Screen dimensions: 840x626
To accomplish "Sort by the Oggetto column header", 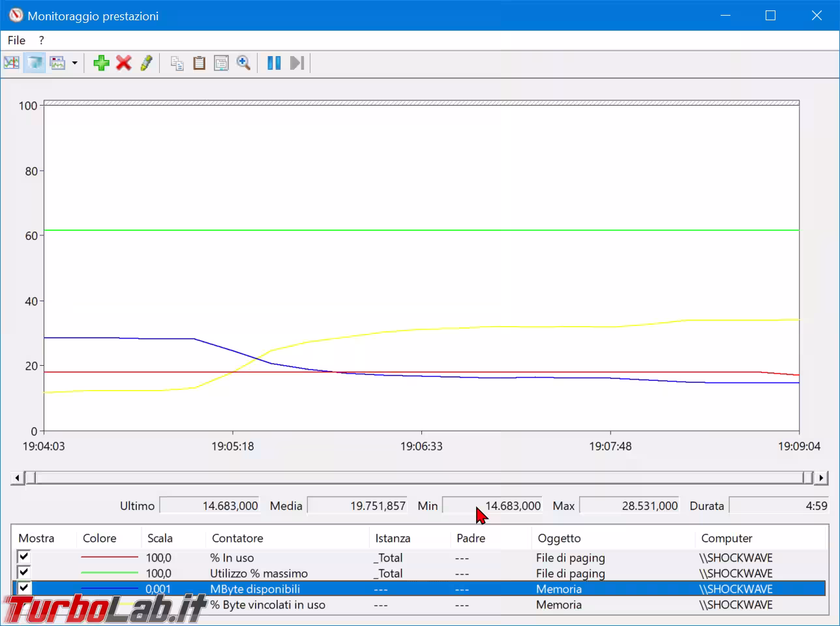I will (559, 538).
